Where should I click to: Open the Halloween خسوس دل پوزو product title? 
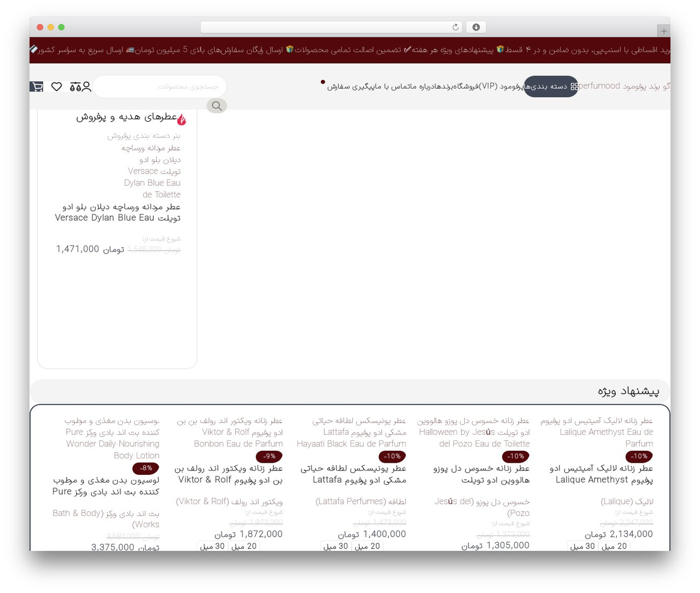pyautogui.click(x=481, y=474)
